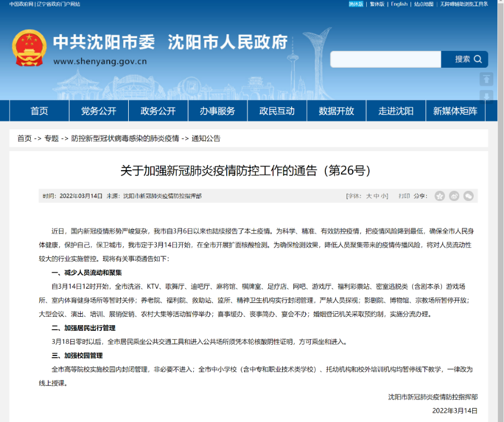Select 小 to shrink the article font
This screenshot has height=422, width=504.
(x=384, y=196)
